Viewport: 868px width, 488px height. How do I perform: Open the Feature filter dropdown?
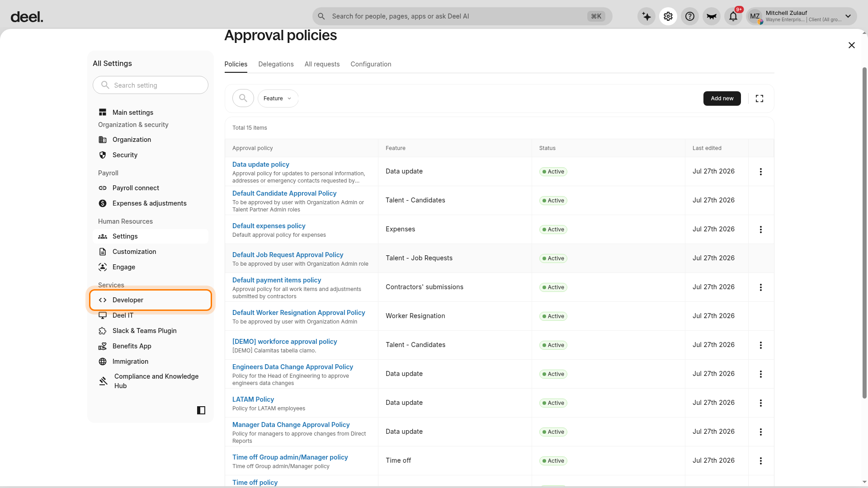tap(278, 99)
